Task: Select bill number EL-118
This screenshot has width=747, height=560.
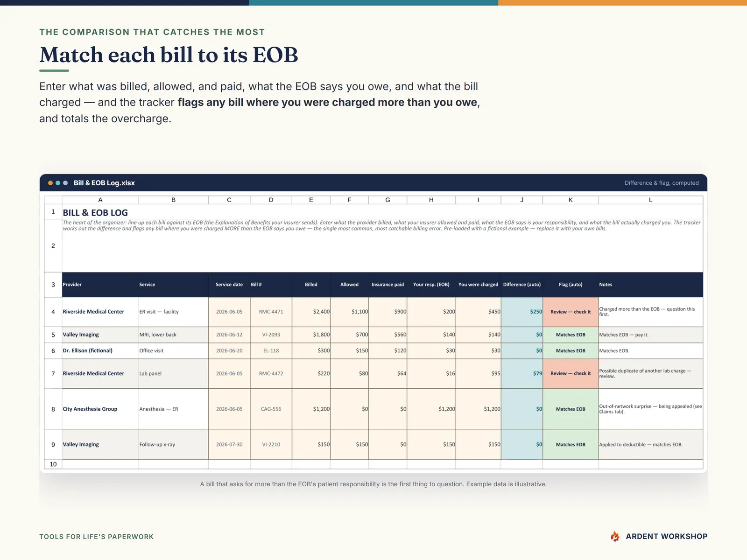Action: (271, 350)
